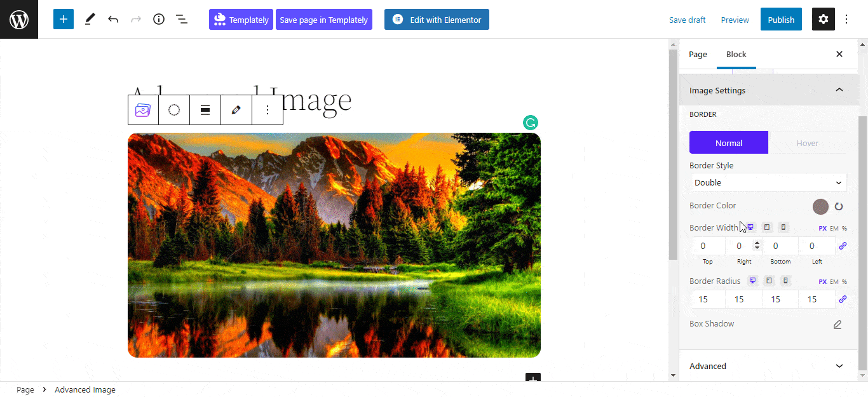Reset the Border Color
This screenshot has width=868, height=397.
pyautogui.click(x=839, y=206)
